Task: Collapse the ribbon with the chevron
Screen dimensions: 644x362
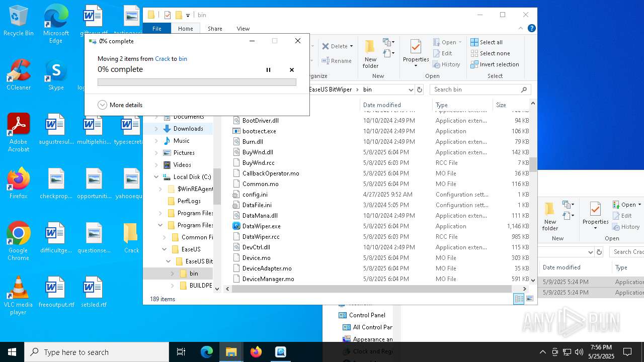Action: coord(521,29)
